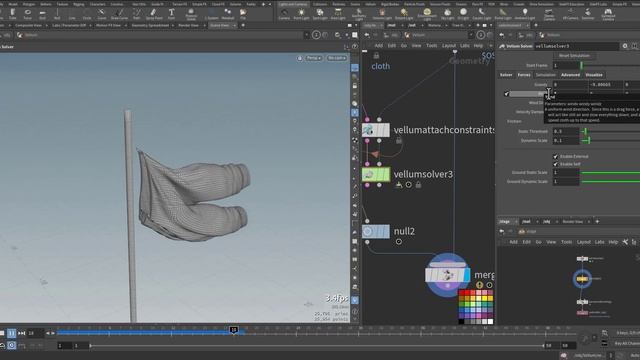Add a Gamepad Camera from the shelf
Screen dimensions: 640x360
[608, 14]
